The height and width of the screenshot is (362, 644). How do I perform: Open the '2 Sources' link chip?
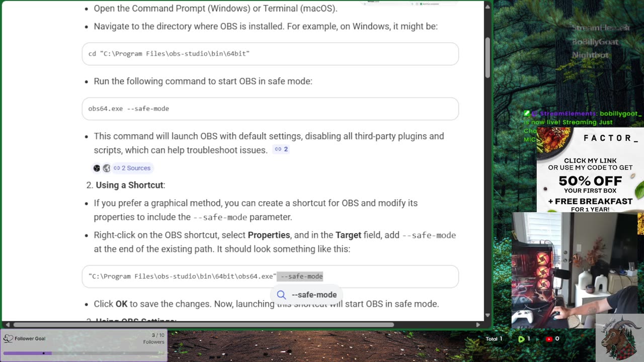(x=132, y=168)
